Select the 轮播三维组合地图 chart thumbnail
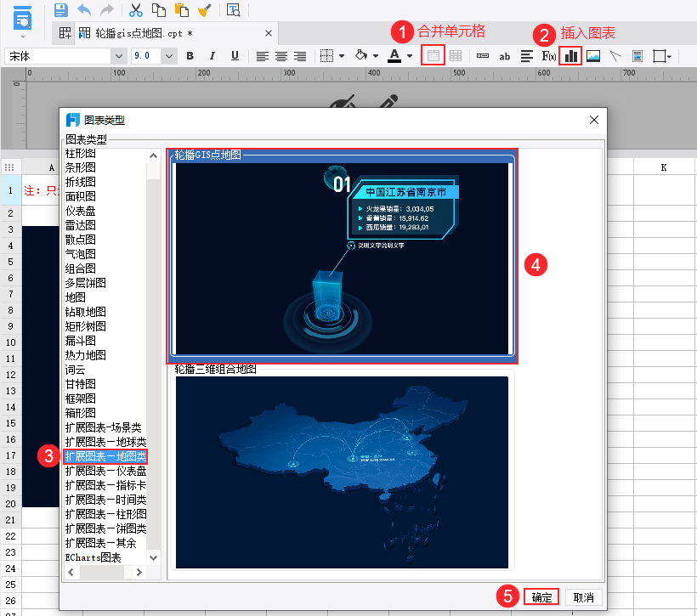Screen dimensions: 697x616 (x=342, y=472)
